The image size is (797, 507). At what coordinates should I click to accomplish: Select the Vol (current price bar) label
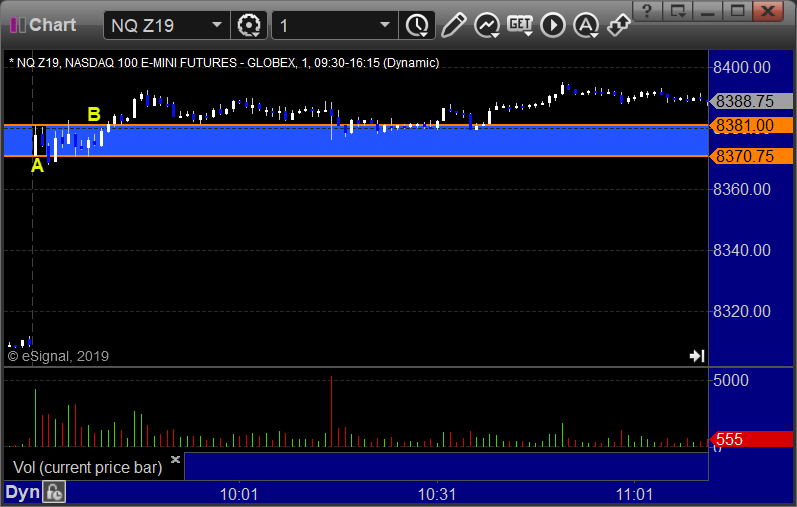pyautogui.click(x=87, y=467)
